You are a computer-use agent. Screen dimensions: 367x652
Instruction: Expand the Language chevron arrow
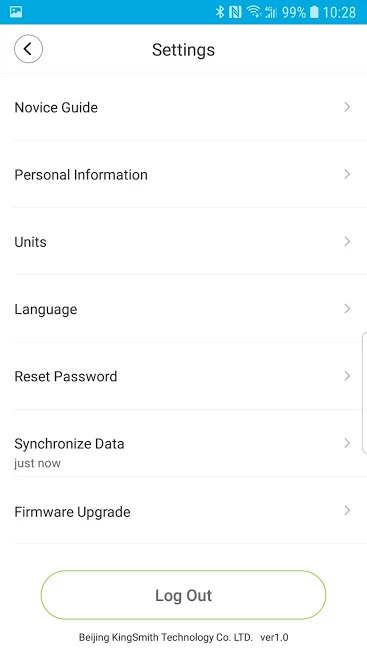347,309
